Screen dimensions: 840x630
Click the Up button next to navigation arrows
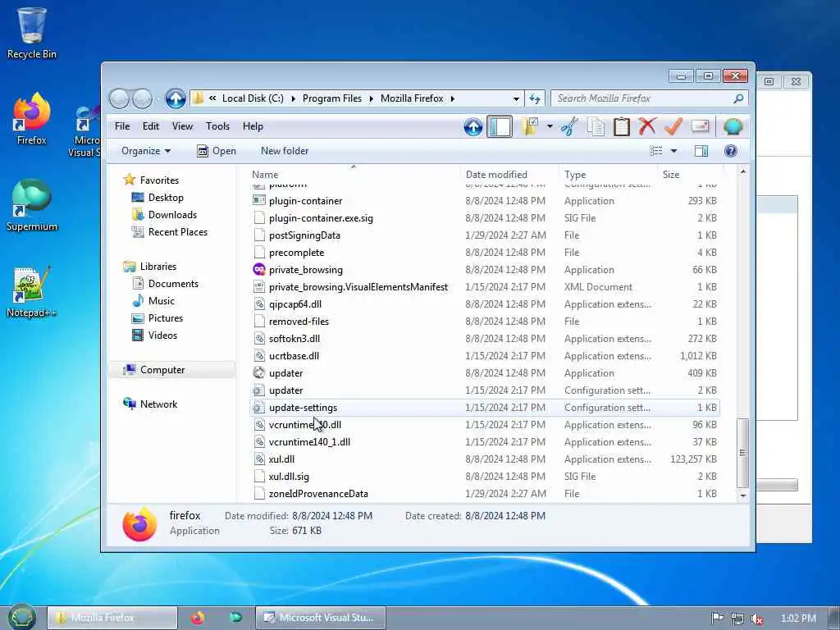(176, 98)
